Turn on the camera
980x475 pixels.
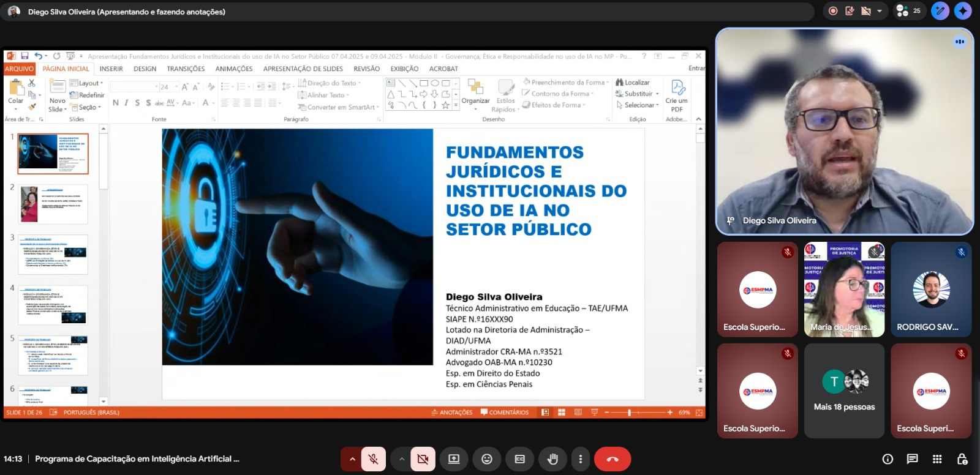(x=423, y=459)
